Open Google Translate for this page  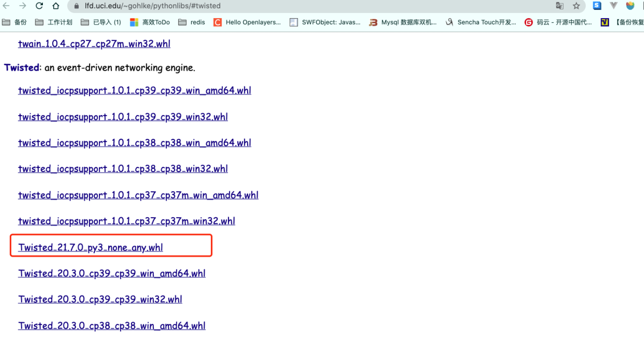[x=560, y=7]
